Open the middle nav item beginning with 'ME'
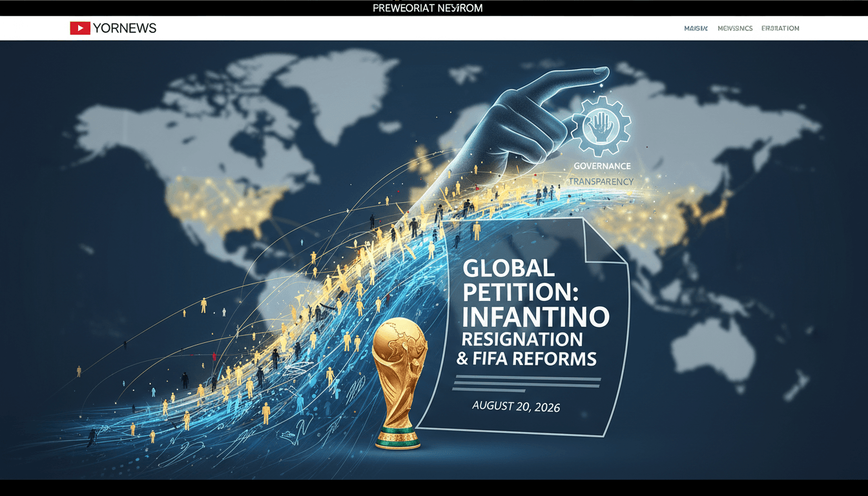Screen dimensions: 868x496 click(x=735, y=28)
